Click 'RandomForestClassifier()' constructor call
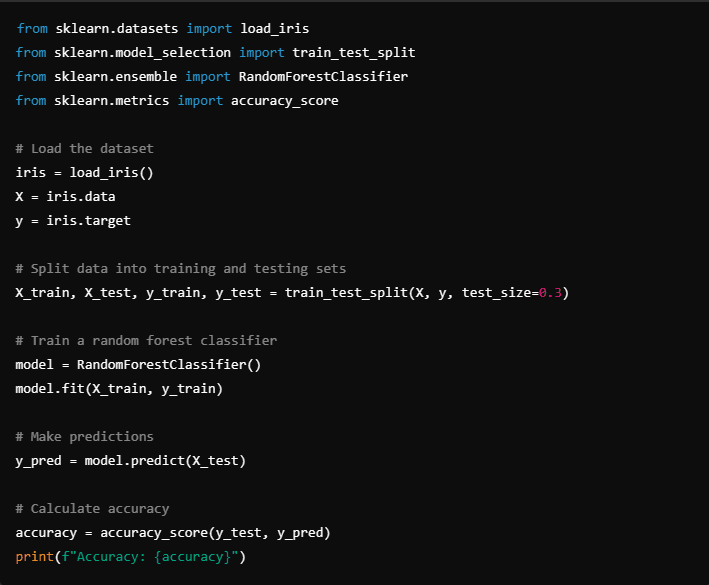The image size is (709, 585). click(x=169, y=365)
